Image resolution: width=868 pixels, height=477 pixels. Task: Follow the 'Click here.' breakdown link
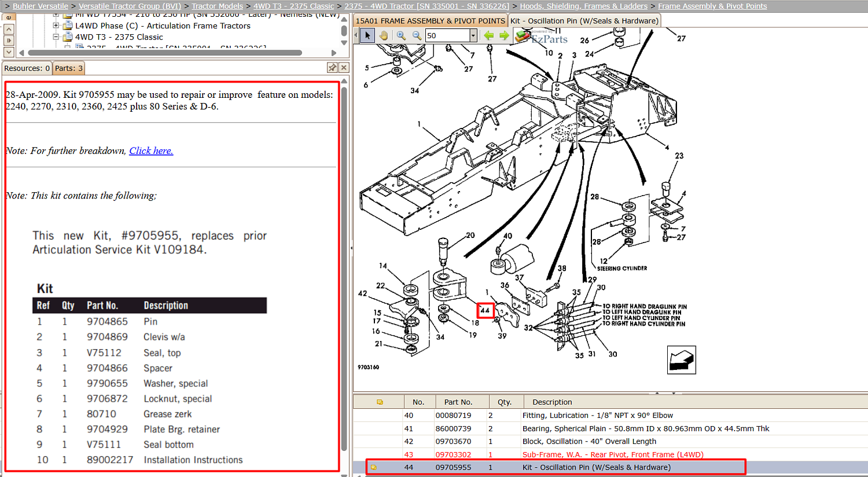point(151,151)
